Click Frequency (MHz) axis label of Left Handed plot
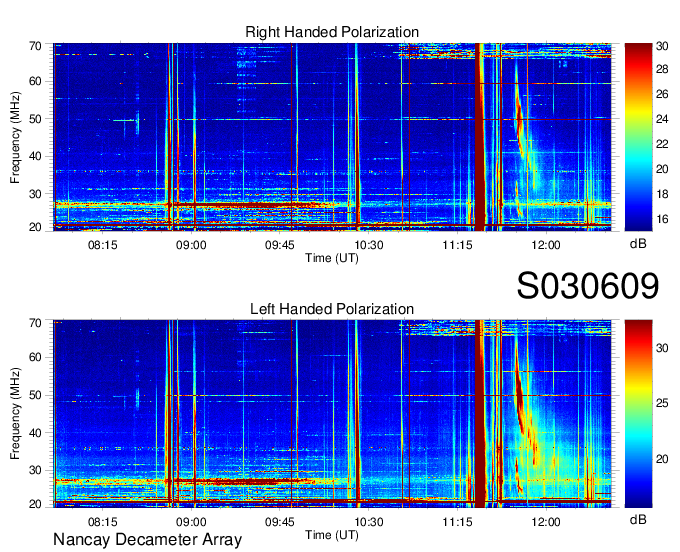 (15, 414)
